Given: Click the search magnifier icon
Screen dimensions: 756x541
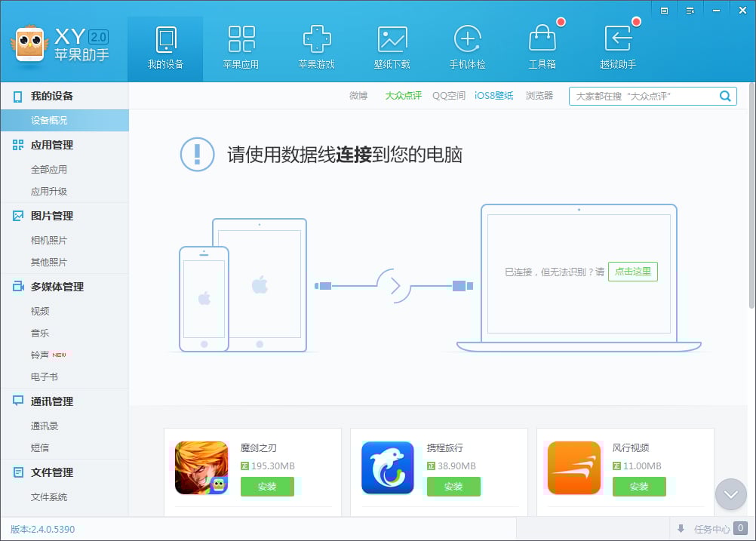Looking at the screenshot, I should [725, 96].
